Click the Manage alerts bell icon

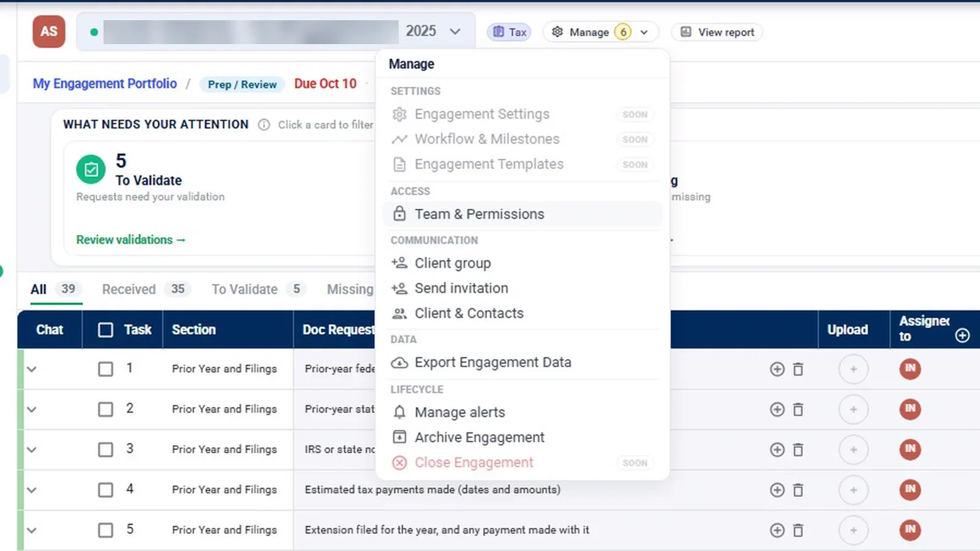399,413
